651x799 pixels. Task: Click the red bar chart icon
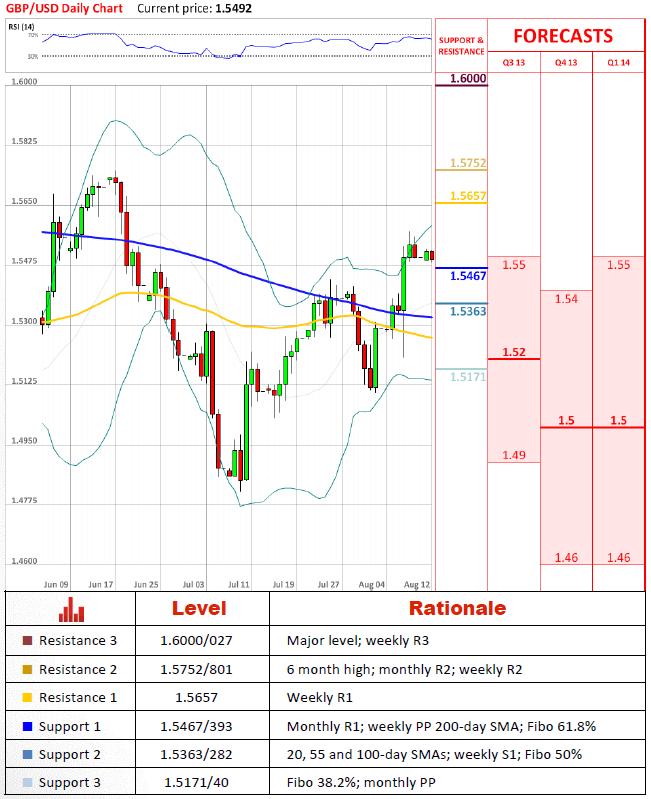(x=71, y=609)
